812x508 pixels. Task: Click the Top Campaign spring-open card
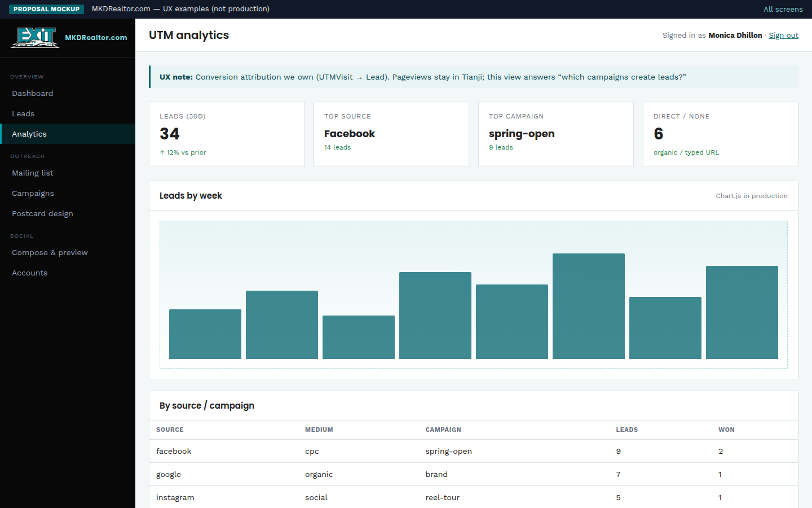click(x=556, y=134)
